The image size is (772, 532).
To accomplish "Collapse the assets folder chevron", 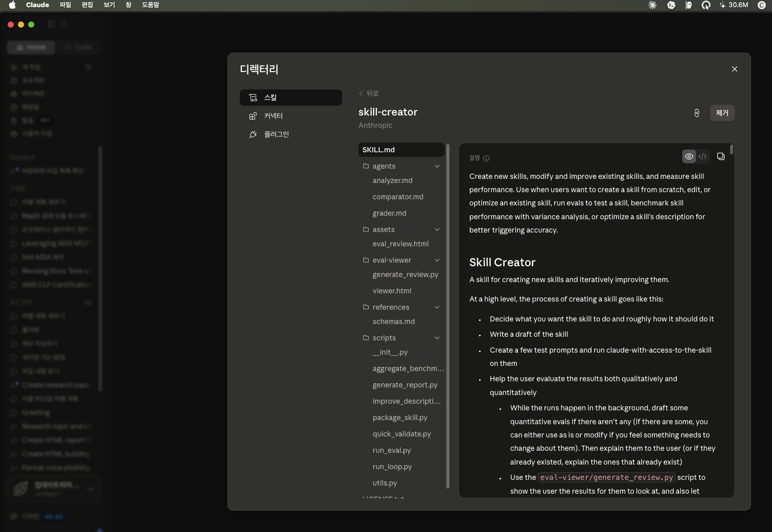I will (437, 229).
